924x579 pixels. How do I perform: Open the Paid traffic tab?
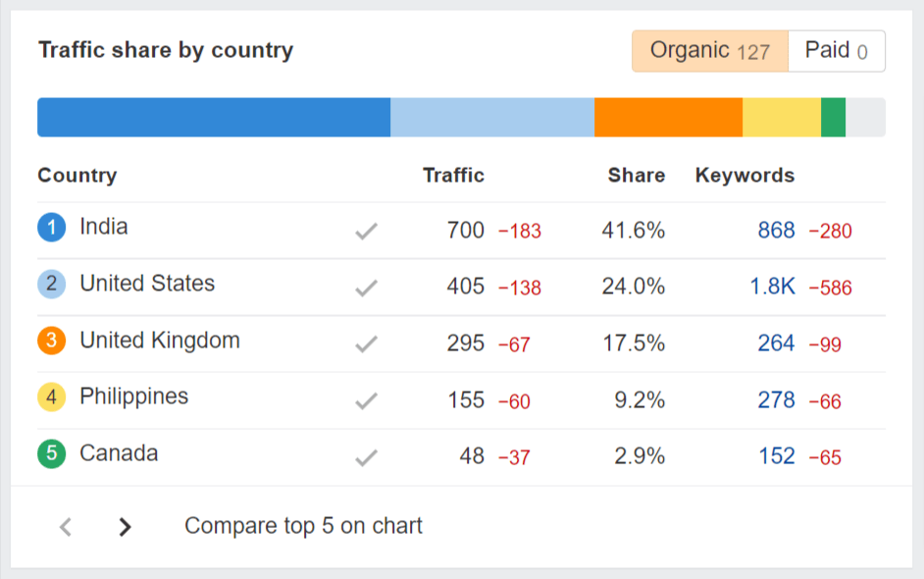pos(837,50)
